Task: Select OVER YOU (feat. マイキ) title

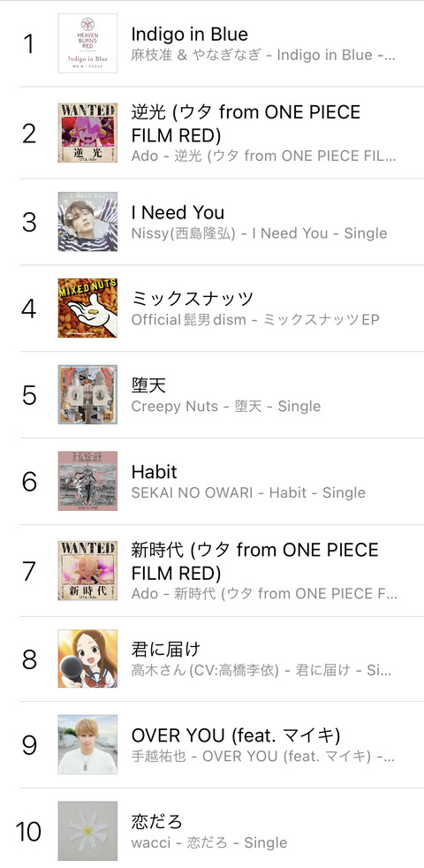Action: pos(236,735)
